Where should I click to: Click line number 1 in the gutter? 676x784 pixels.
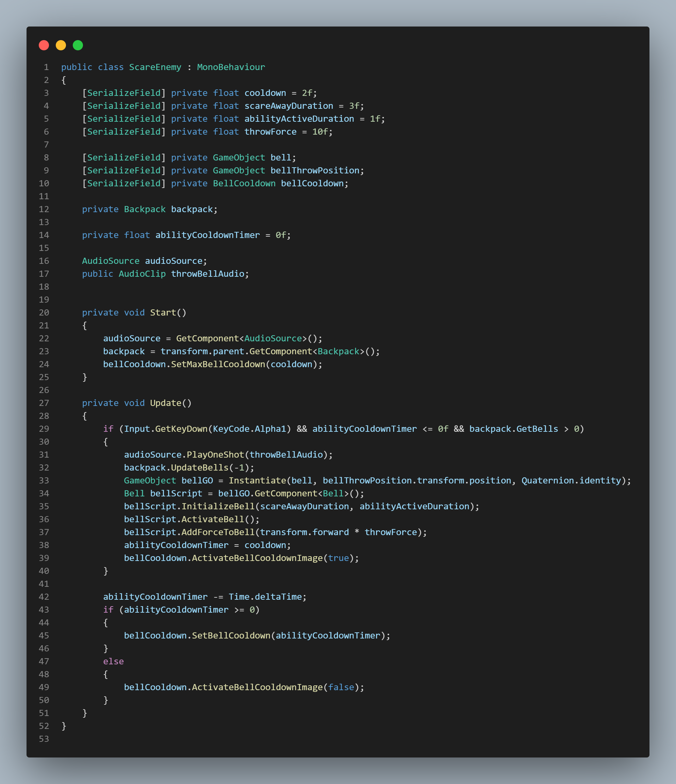(x=46, y=67)
